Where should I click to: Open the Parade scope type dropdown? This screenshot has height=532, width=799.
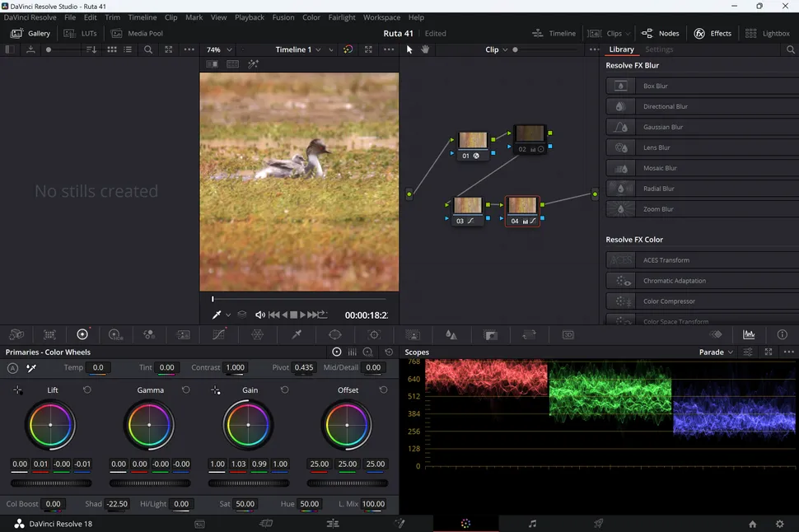(716, 352)
